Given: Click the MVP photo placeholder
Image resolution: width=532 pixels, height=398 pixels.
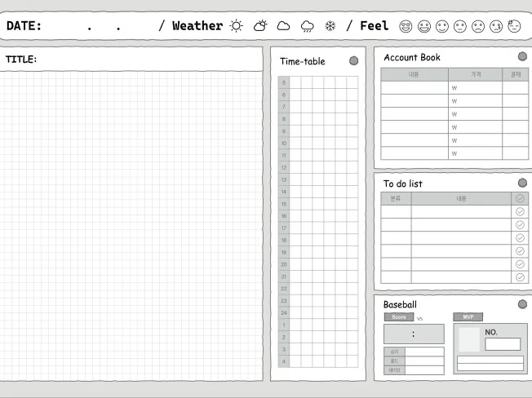Looking at the screenshot, I should coord(468,339).
